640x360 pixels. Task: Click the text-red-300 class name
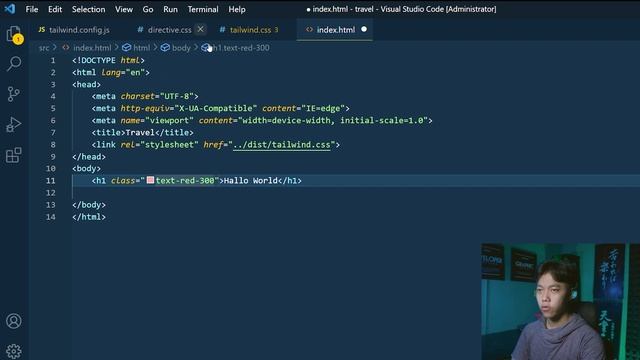[185, 180]
